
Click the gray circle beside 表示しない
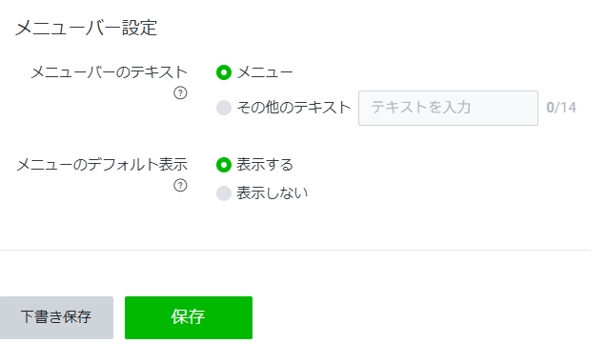(224, 193)
